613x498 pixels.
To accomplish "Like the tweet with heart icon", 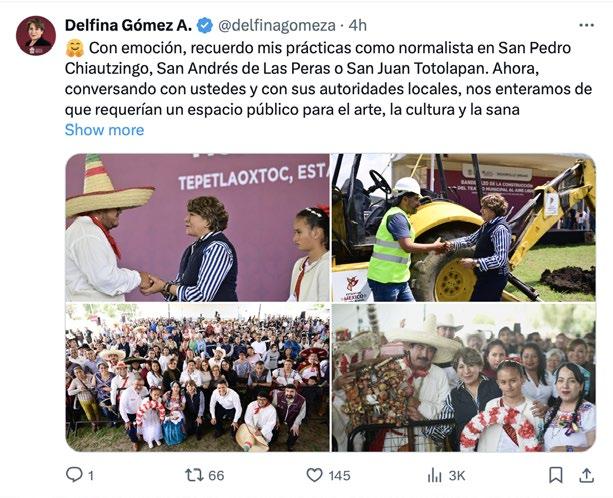I will click(314, 475).
